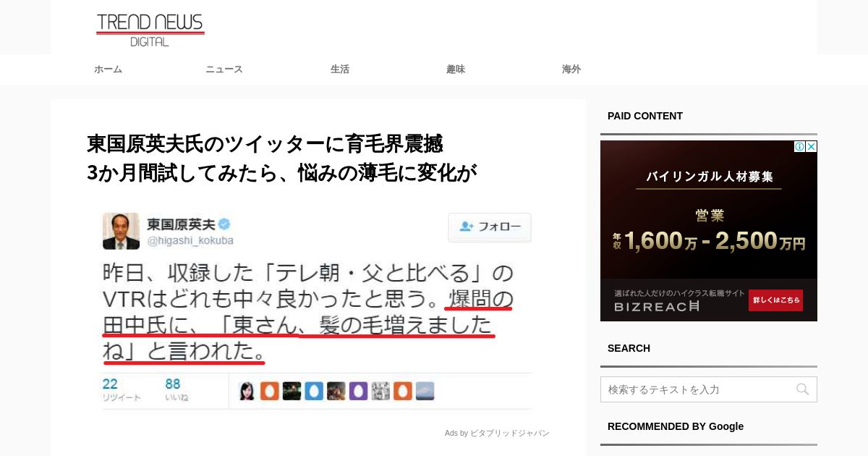The image size is (868, 456).
Task: Close the BizReach ad with X icon
Action: point(812,146)
